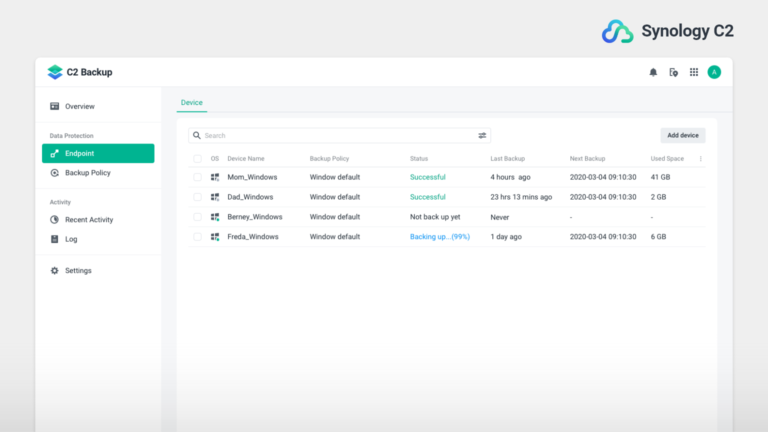Image resolution: width=768 pixels, height=432 pixels.
Task: Click the search magnifier icon
Action: [197, 135]
